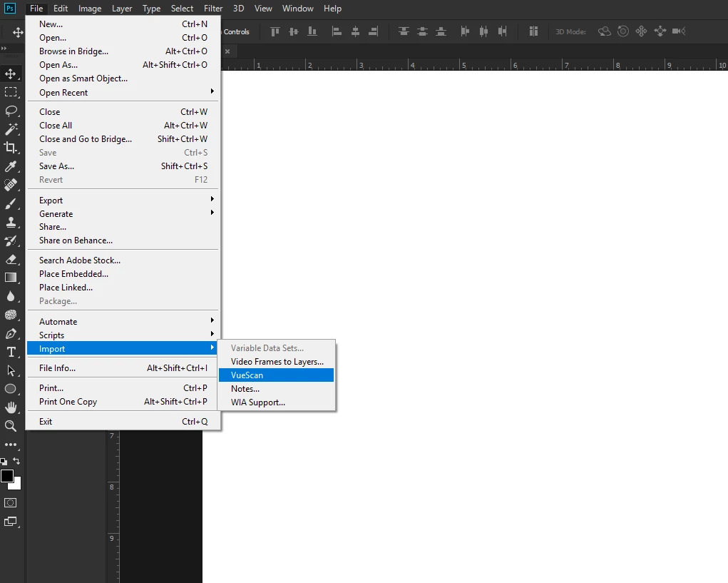Click the 3D rotate object icon
The height and width of the screenshot is (583, 728).
click(x=604, y=31)
